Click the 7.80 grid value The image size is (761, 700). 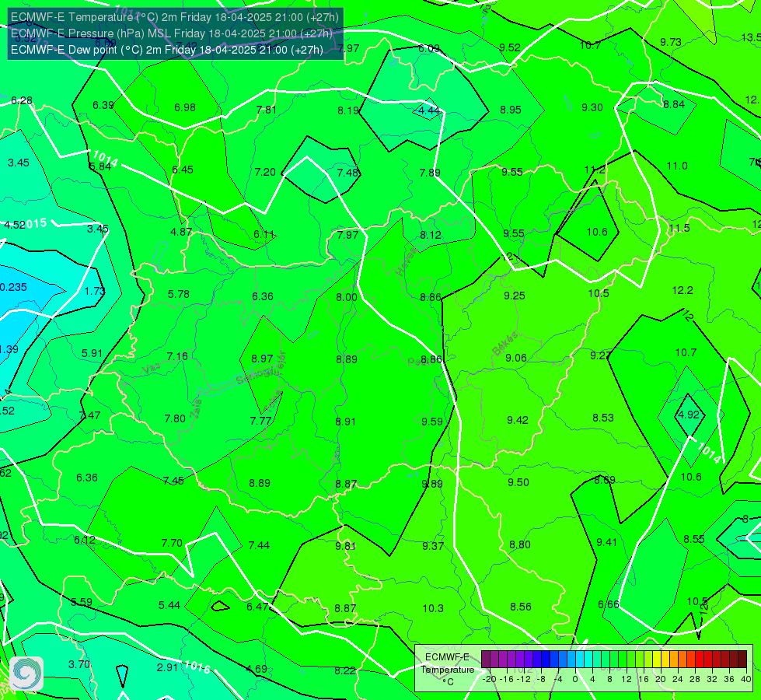[x=175, y=418]
